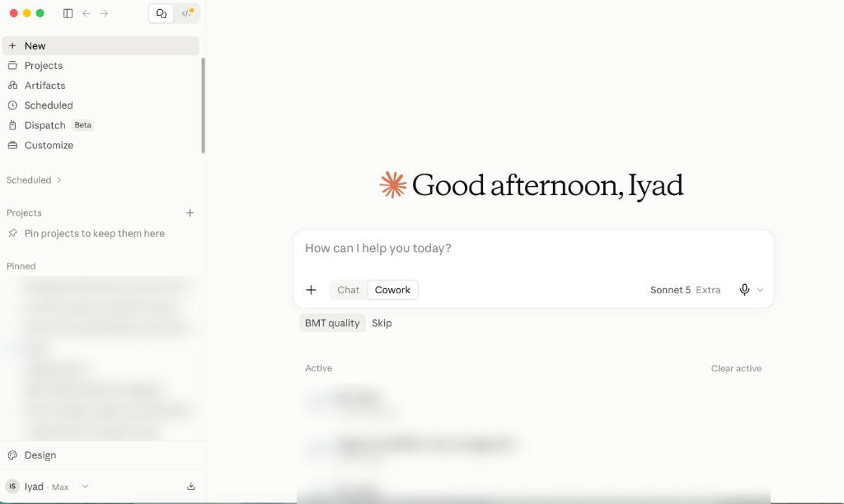The height and width of the screenshot is (504, 844).
Task: Switch to chat bubbles mode icon
Action: (161, 13)
